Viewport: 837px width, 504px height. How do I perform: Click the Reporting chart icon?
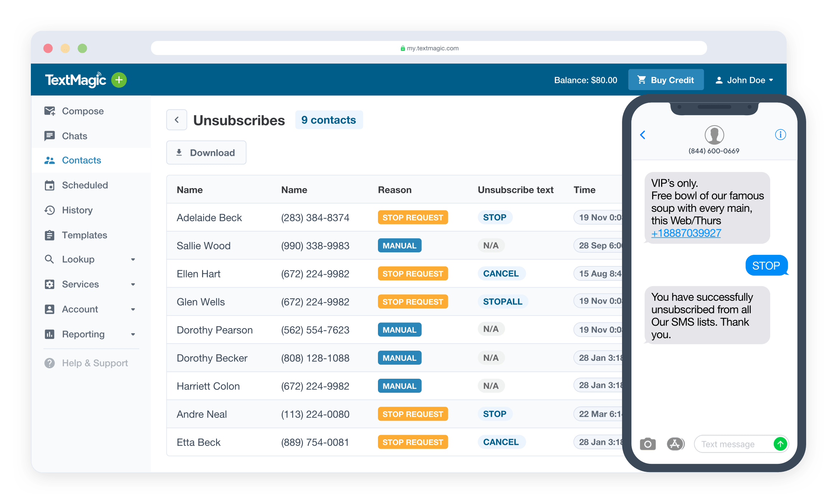click(50, 334)
